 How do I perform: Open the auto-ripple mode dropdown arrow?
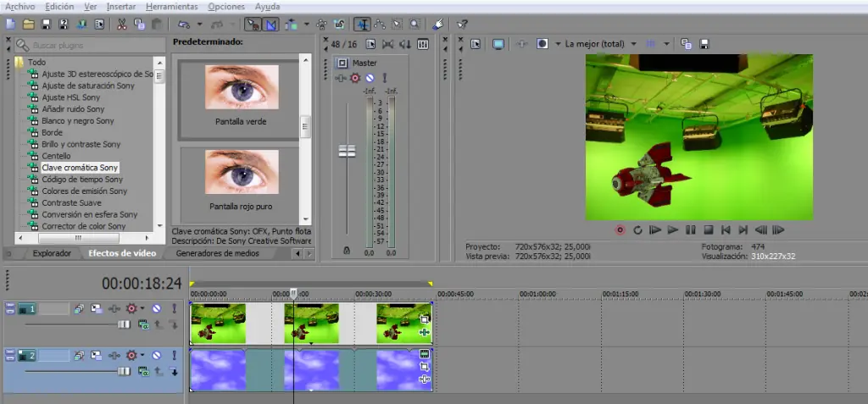coord(307,25)
